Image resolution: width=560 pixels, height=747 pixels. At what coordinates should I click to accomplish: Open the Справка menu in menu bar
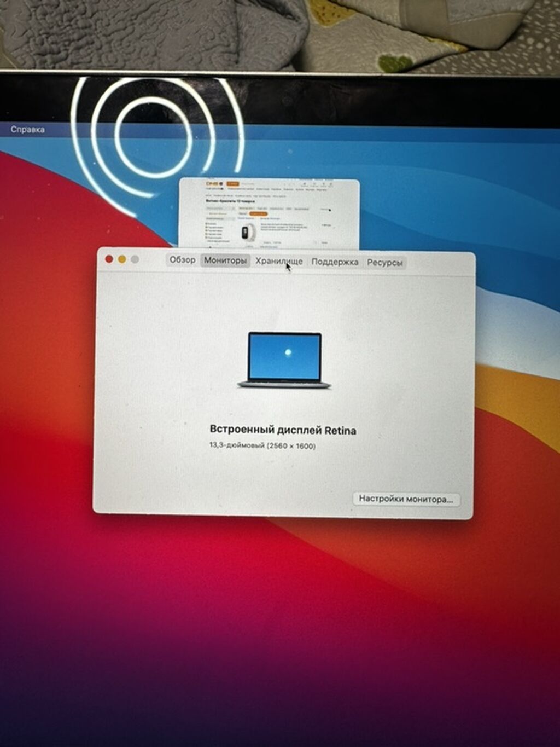(28, 130)
